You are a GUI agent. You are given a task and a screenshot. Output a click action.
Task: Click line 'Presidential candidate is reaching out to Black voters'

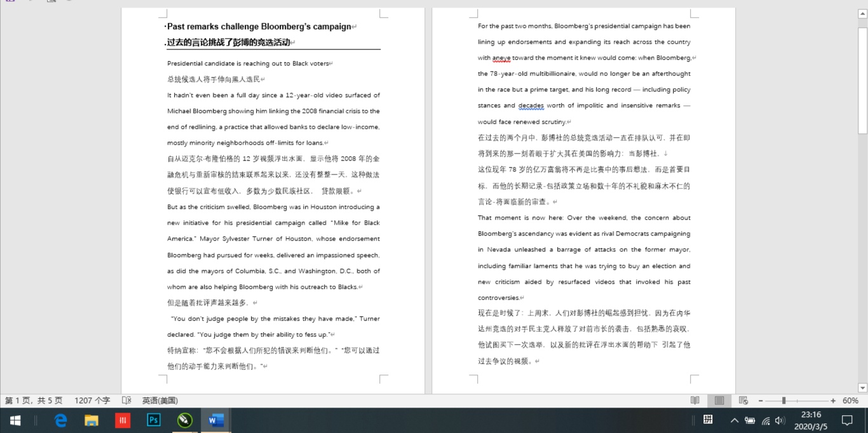pos(248,63)
